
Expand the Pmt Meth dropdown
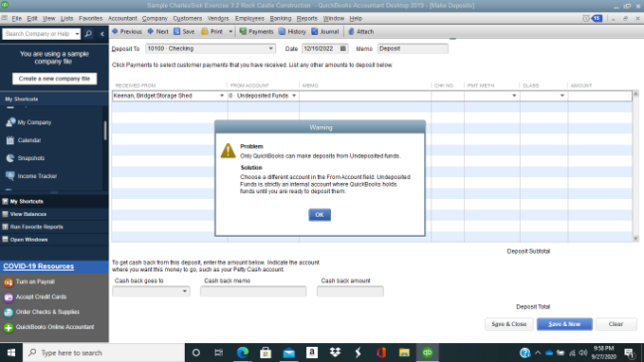[514, 96]
